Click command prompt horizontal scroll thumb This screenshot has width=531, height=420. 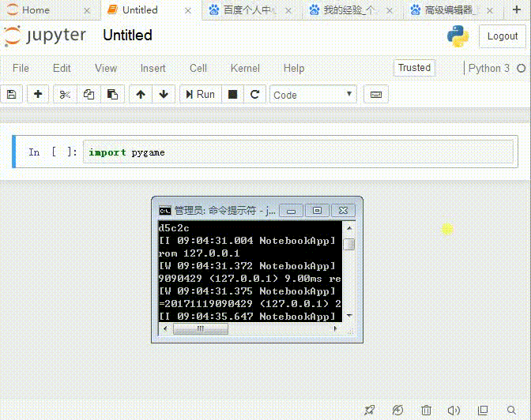(x=201, y=328)
